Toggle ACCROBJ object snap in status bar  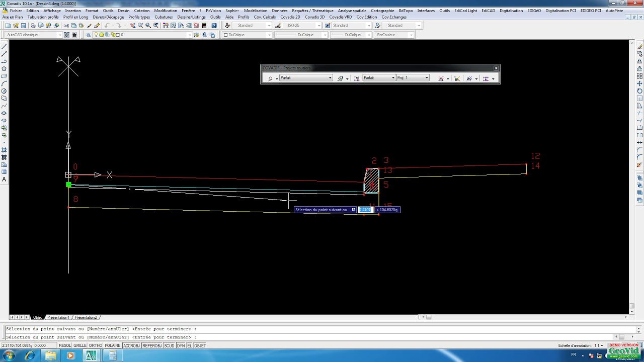pos(131,345)
